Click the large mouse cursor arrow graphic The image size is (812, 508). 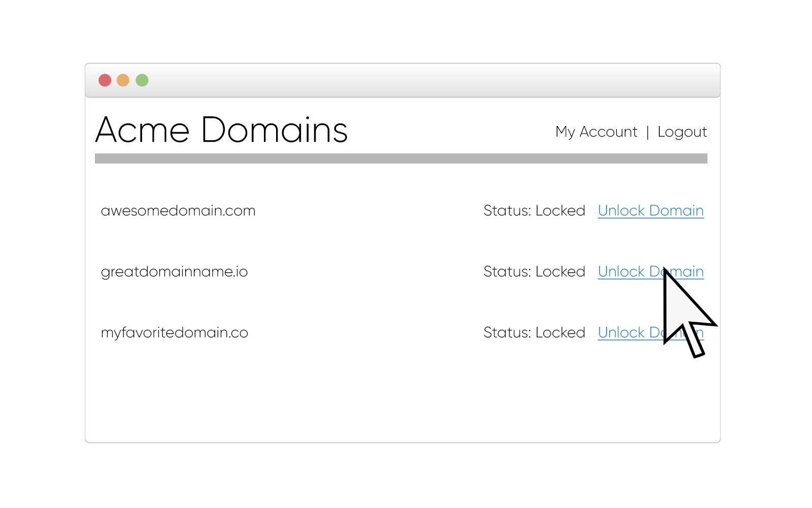click(683, 311)
